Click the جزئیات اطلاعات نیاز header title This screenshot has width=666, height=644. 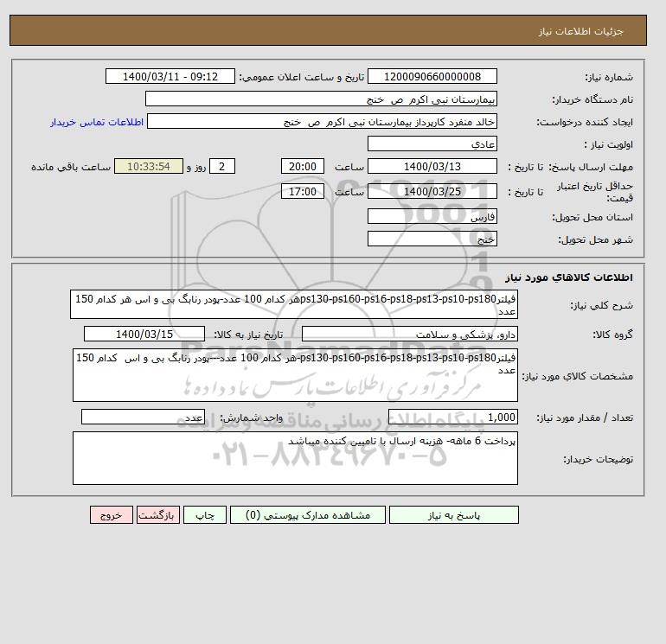[580, 31]
